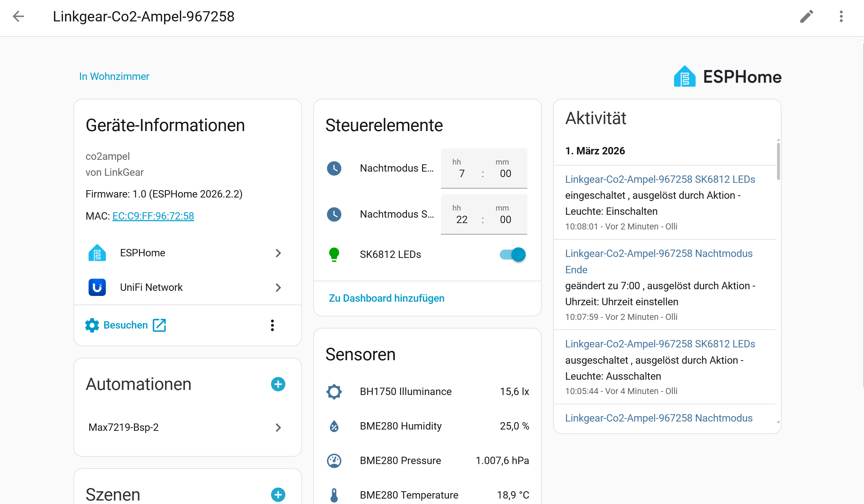The height and width of the screenshot is (504, 864).
Task: Open device card three-dot menu
Action: tap(272, 325)
